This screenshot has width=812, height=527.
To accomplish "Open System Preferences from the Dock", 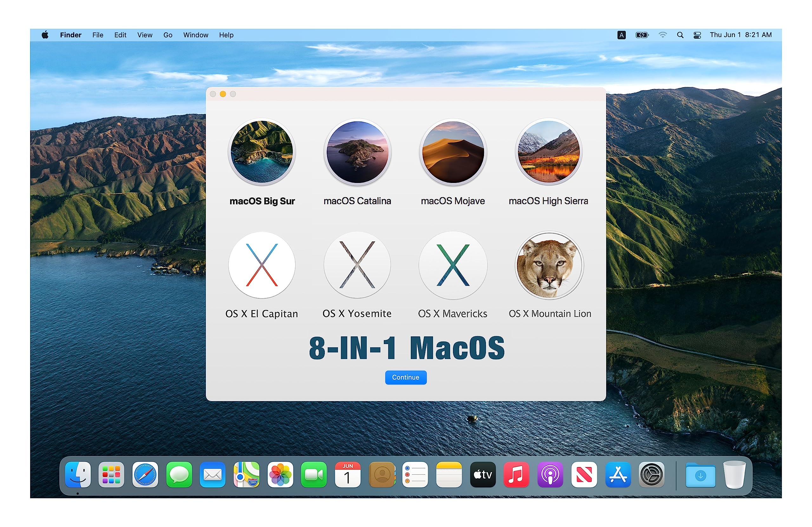I will point(651,474).
